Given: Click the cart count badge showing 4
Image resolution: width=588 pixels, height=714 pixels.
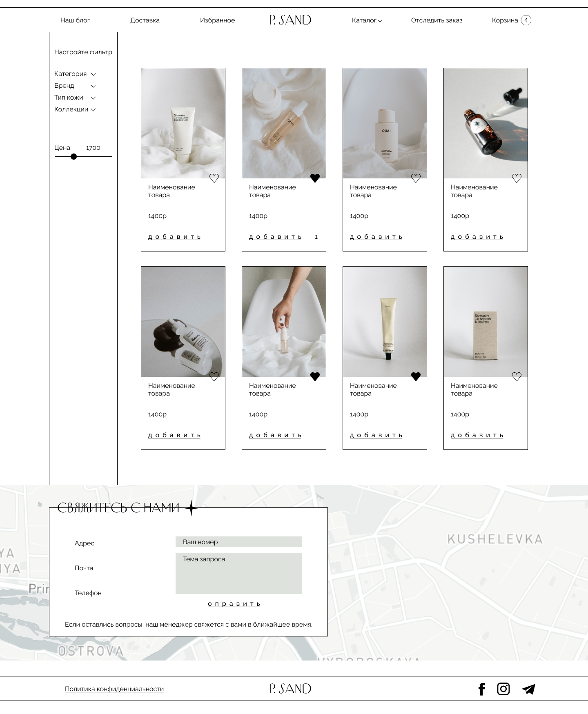Looking at the screenshot, I should point(526,20).
